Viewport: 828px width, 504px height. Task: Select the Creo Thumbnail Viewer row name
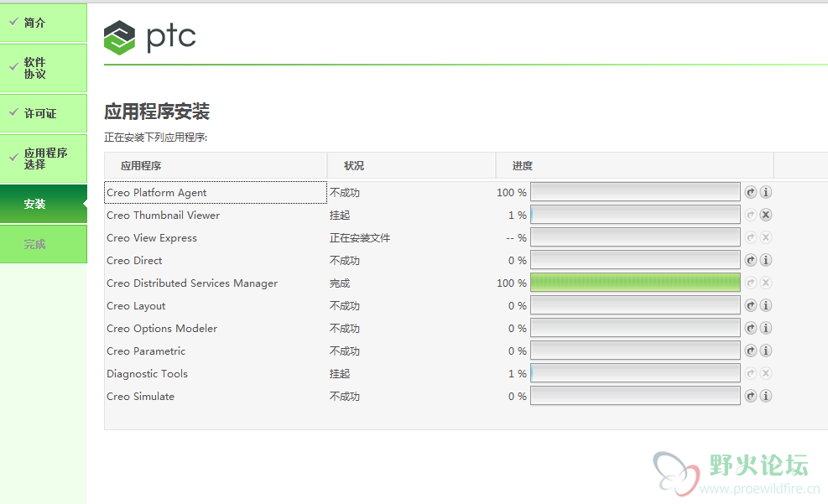pos(164,216)
